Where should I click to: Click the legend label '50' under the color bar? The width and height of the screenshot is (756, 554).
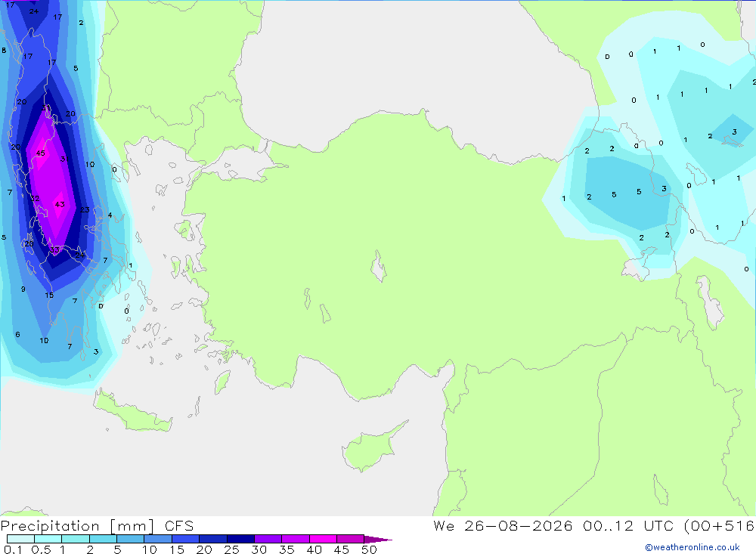click(x=369, y=549)
